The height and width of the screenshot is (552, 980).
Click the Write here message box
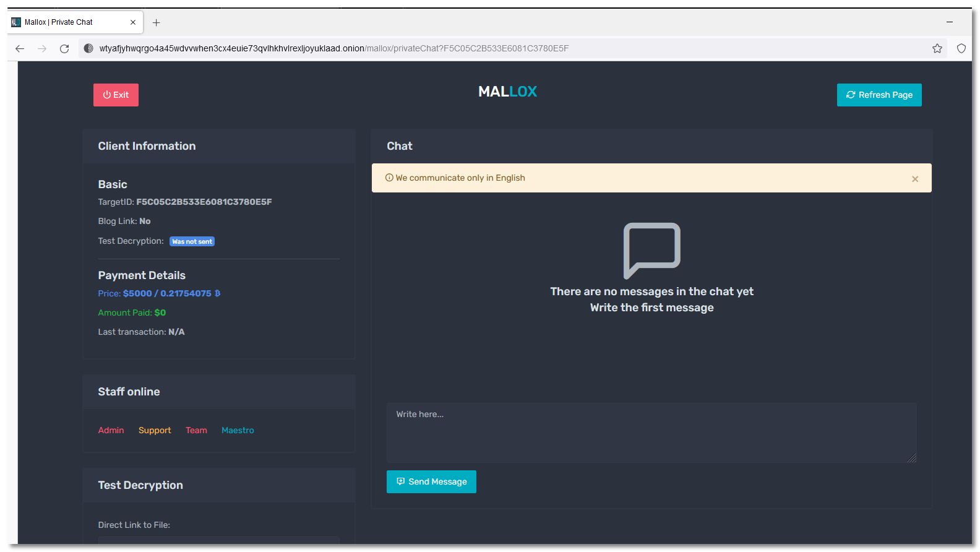pos(651,432)
